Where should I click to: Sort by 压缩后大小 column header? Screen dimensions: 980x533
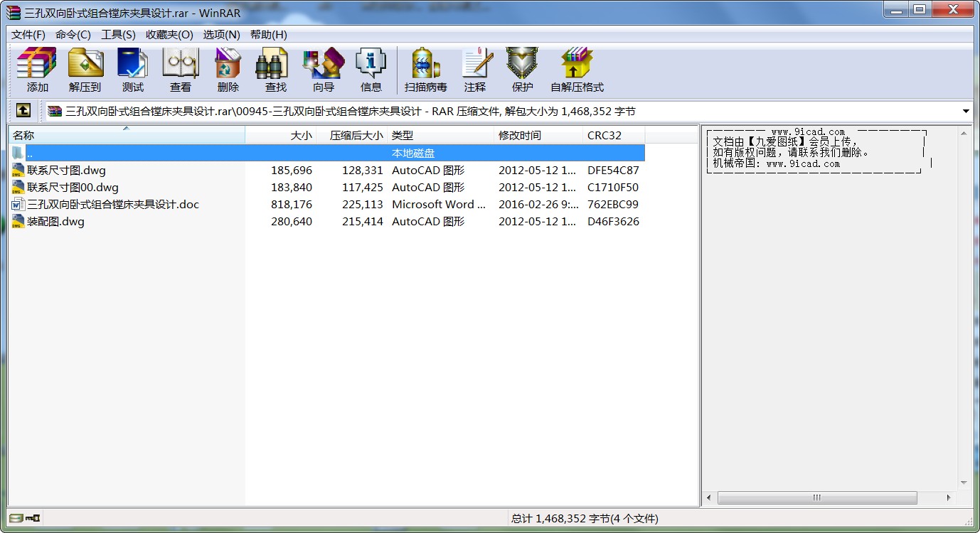(352, 135)
